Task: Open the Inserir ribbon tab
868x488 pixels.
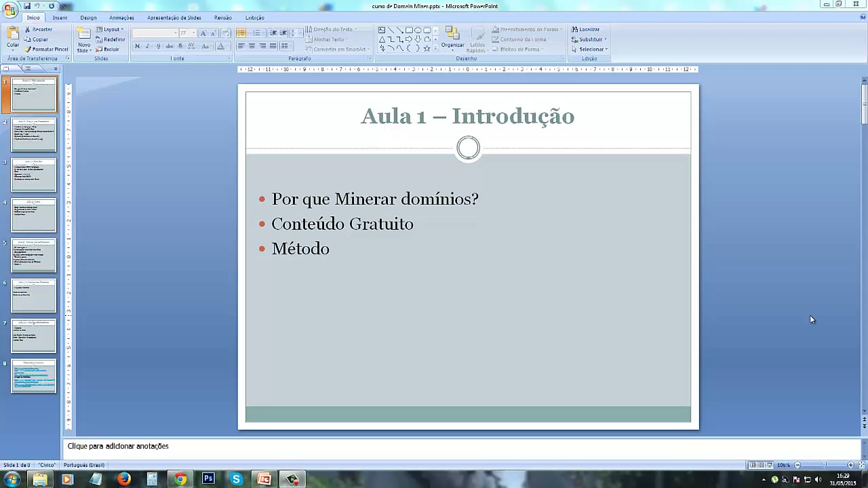Action: (60, 18)
